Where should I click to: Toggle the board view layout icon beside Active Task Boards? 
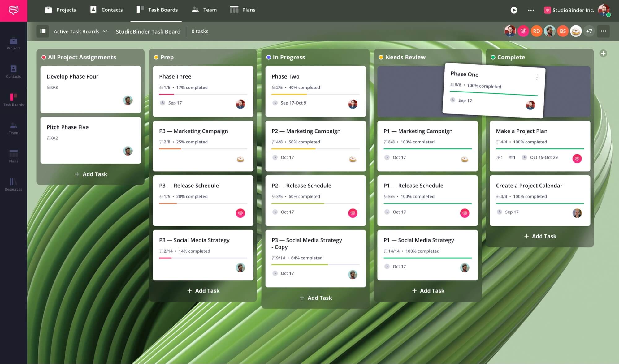tap(43, 31)
